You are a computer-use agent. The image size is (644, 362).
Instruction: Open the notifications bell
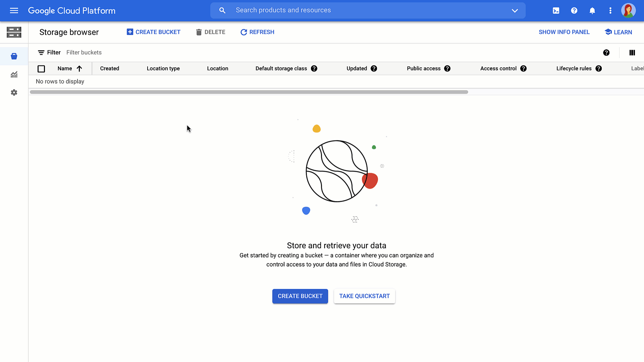592,10
